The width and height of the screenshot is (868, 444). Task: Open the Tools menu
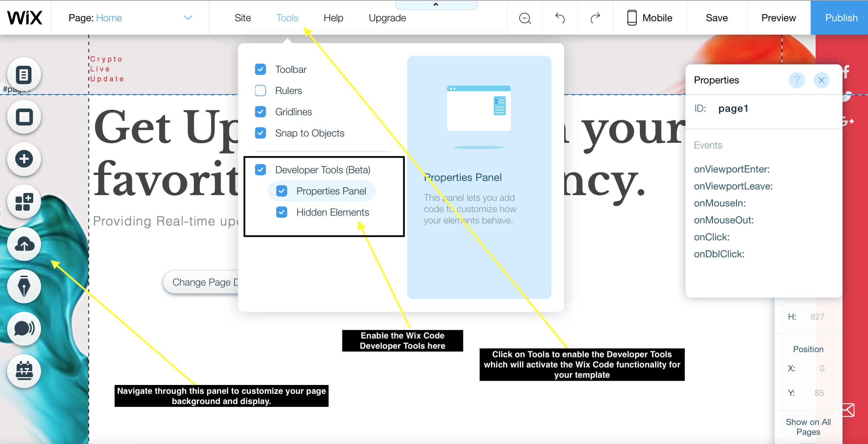[287, 18]
